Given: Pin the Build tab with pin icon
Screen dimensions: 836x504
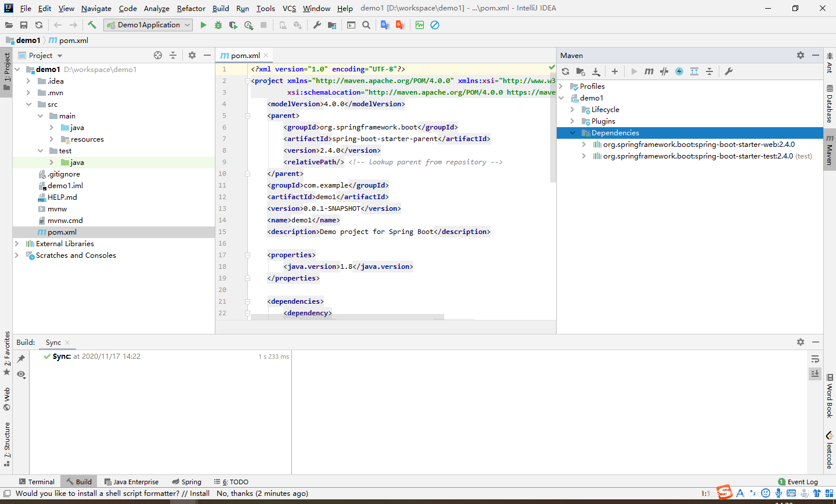Looking at the screenshot, I should click(x=21, y=359).
